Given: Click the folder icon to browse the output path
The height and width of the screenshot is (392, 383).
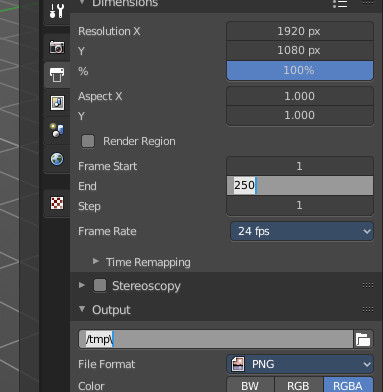Looking at the screenshot, I should (363, 339).
